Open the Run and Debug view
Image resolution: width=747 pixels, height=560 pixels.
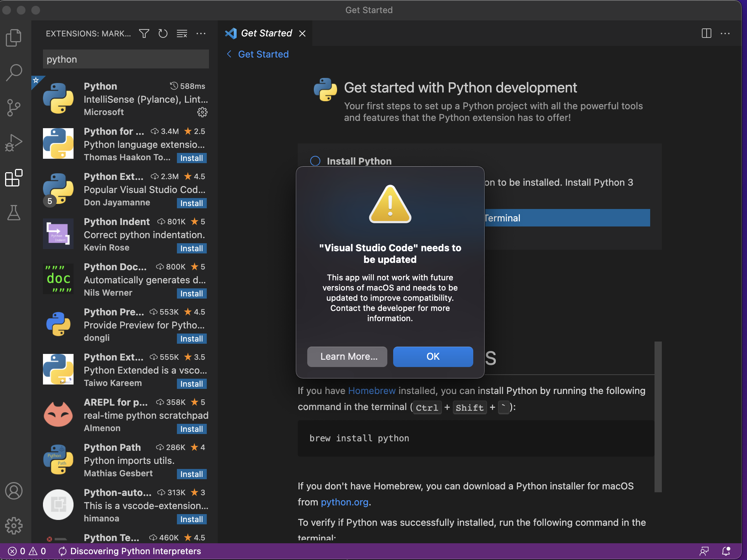pos(14,143)
